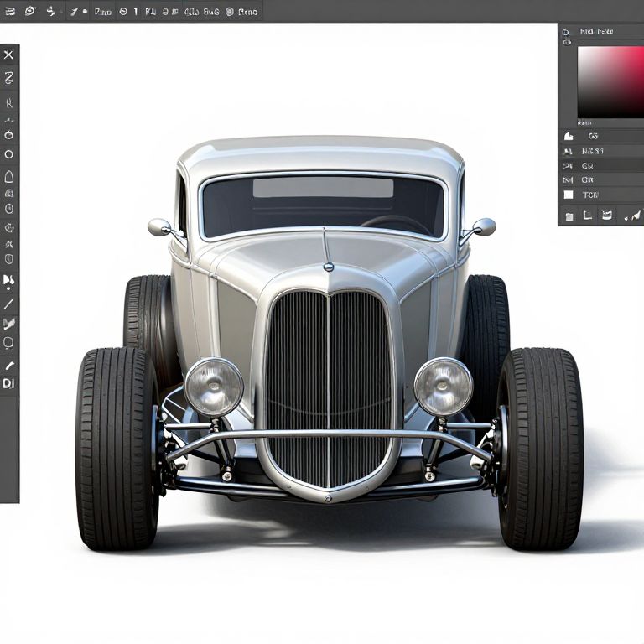Screen dimensions: 644x644
Task: Click the X icon atop the left toolbar
Action: [8, 55]
